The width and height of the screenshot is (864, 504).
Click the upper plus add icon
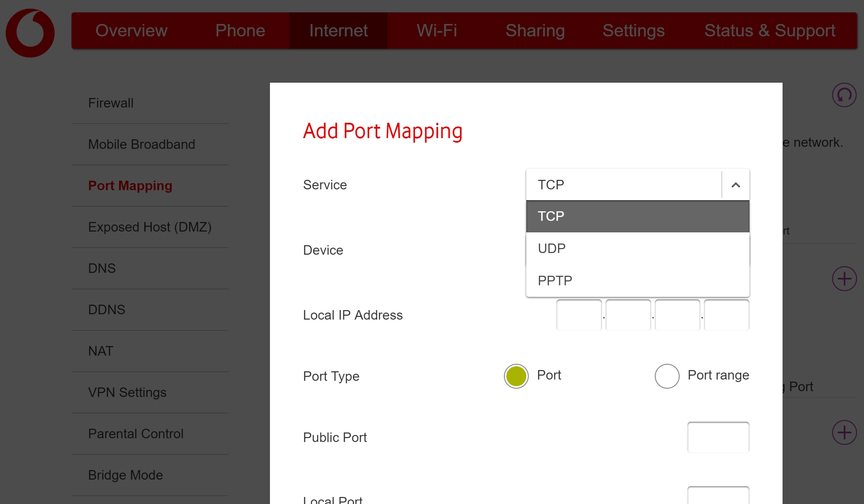[x=844, y=279]
